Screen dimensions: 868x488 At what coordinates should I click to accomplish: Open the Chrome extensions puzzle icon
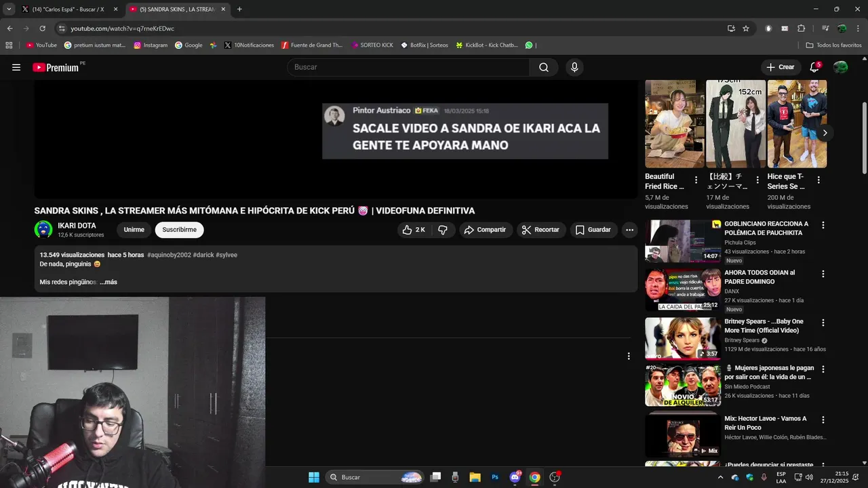(802, 28)
